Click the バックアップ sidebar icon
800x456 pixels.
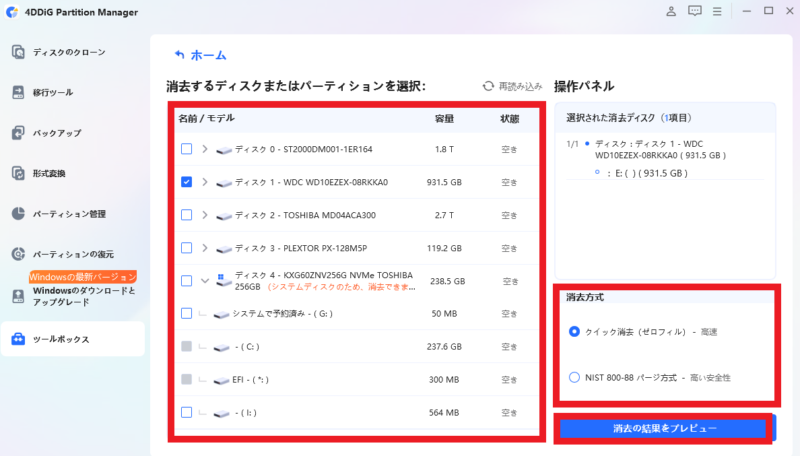(x=18, y=132)
